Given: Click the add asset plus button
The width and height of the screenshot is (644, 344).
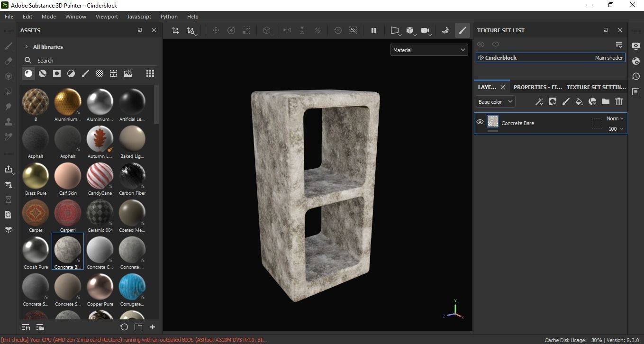Looking at the screenshot, I should click(x=153, y=327).
